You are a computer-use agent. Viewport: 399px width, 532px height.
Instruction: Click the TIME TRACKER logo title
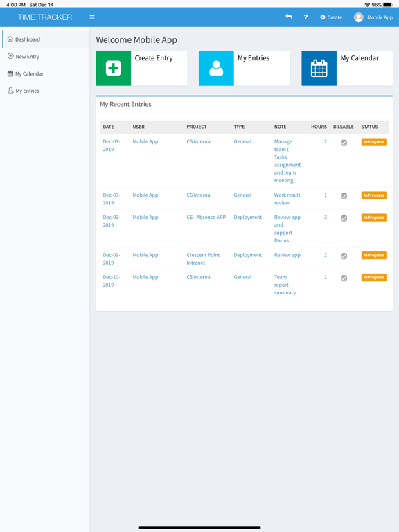tap(45, 17)
